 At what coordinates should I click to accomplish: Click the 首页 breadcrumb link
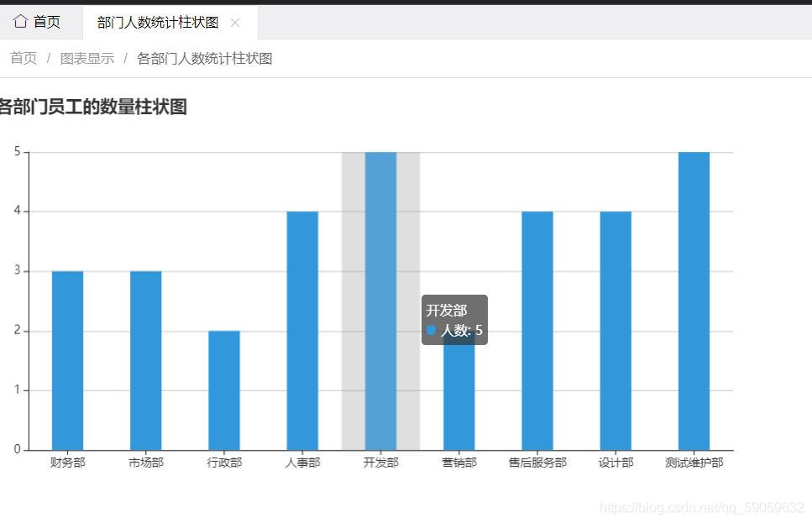(x=24, y=59)
